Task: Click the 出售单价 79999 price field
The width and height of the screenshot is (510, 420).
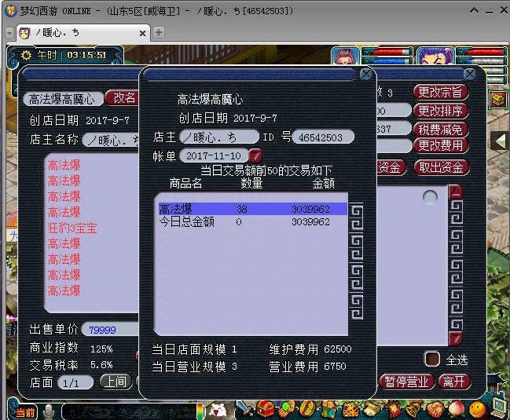Action: point(111,330)
